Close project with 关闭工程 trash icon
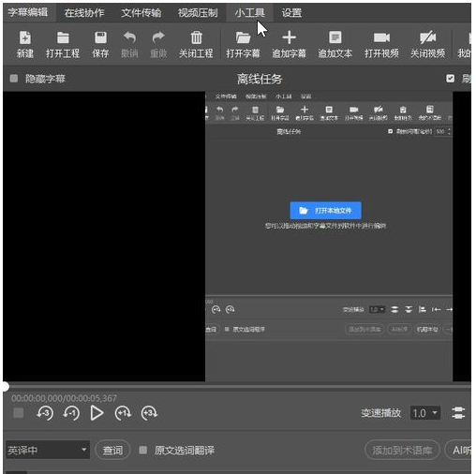The image size is (476, 474). click(196, 44)
